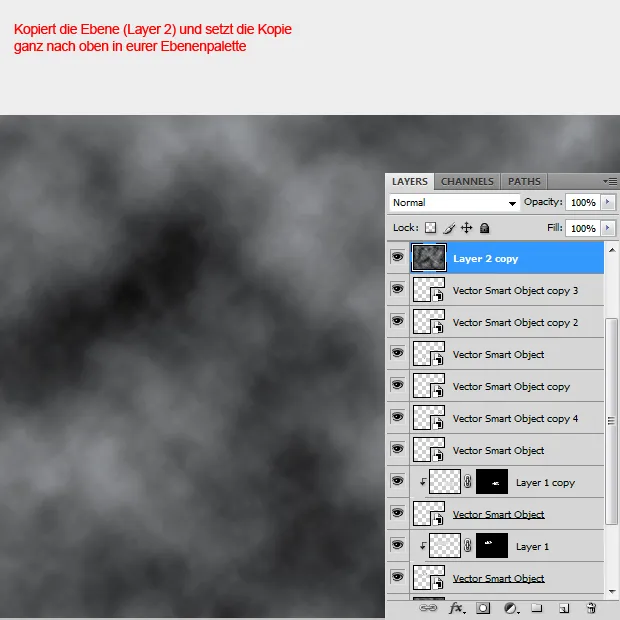
Task: Toggle visibility of Vector Smart Object copy 3
Action: click(397, 290)
